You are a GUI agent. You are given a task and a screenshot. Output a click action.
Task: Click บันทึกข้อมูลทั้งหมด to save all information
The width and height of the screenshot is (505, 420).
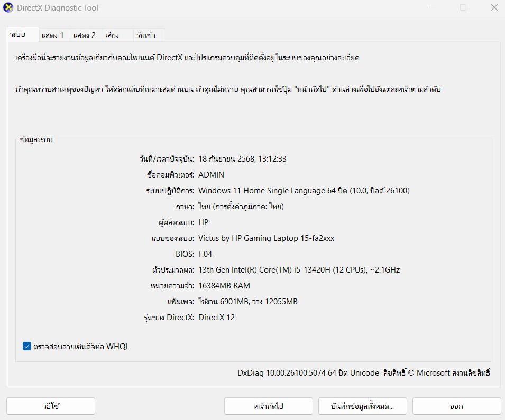(x=361, y=406)
